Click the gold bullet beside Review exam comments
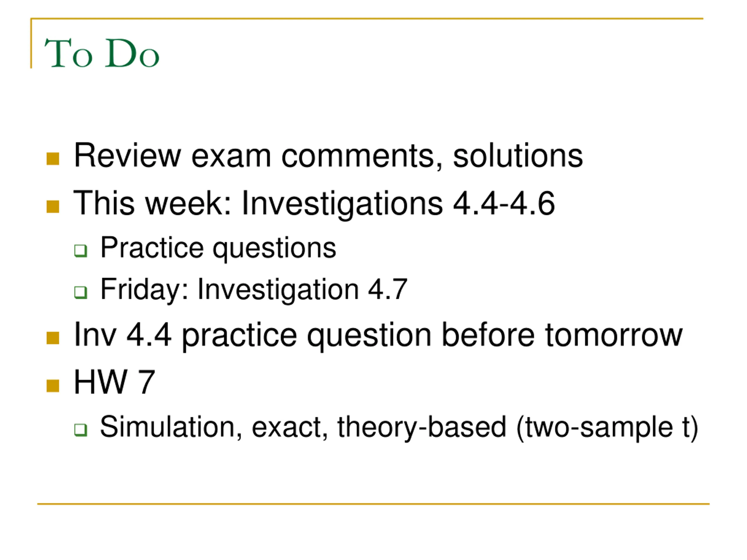 click(53, 159)
